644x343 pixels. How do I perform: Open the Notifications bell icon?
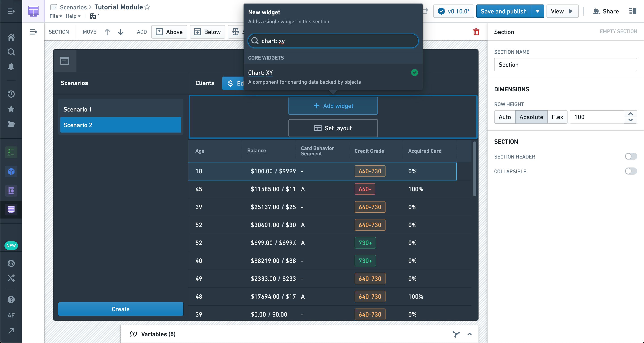[x=11, y=66]
